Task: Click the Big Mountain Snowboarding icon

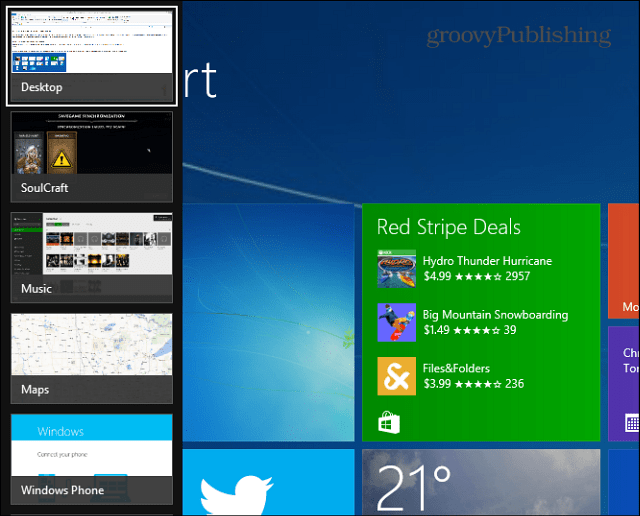Action: pyautogui.click(x=396, y=322)
